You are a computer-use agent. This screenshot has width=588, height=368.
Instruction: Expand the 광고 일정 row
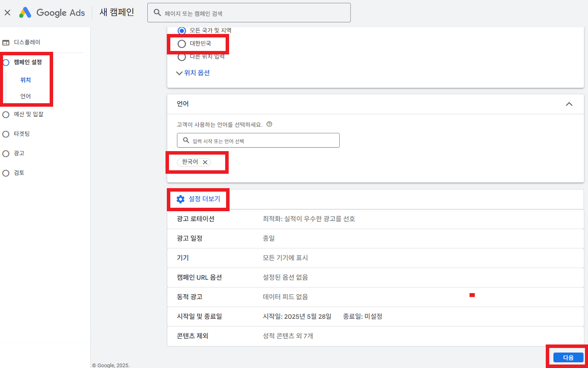click(375, 239)
